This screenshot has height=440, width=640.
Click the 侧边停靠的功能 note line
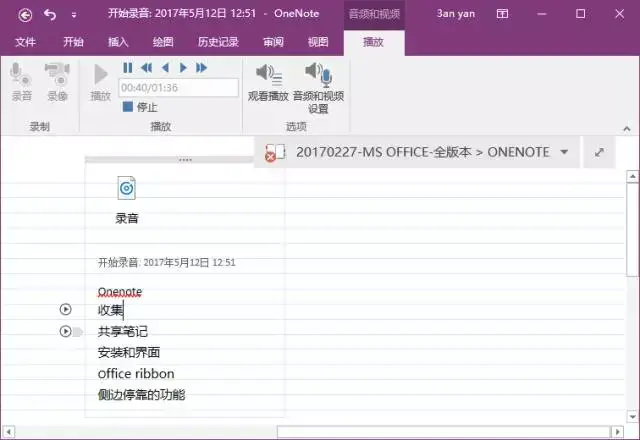coord(141,395)
